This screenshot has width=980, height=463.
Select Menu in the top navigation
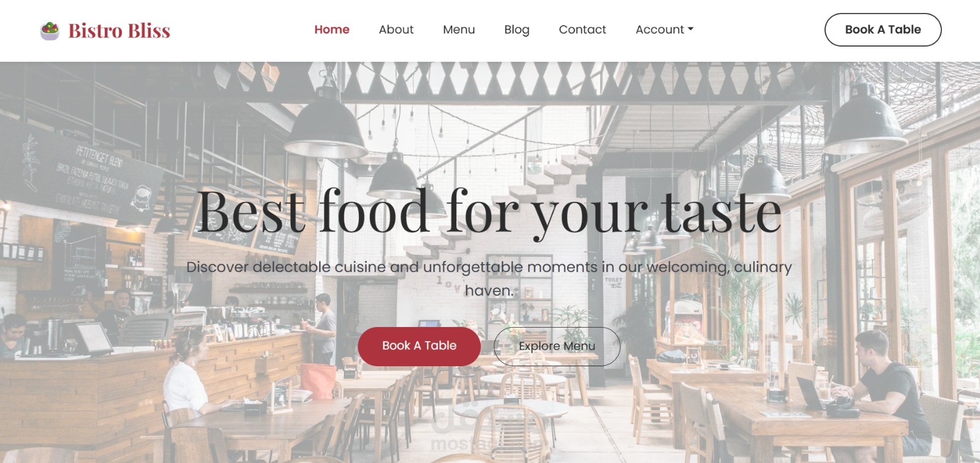459,29
